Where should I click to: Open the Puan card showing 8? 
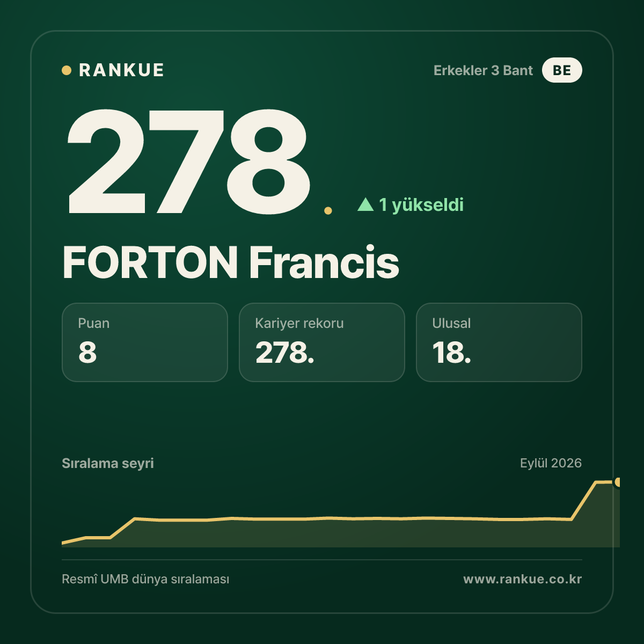(x=145, y=342)
